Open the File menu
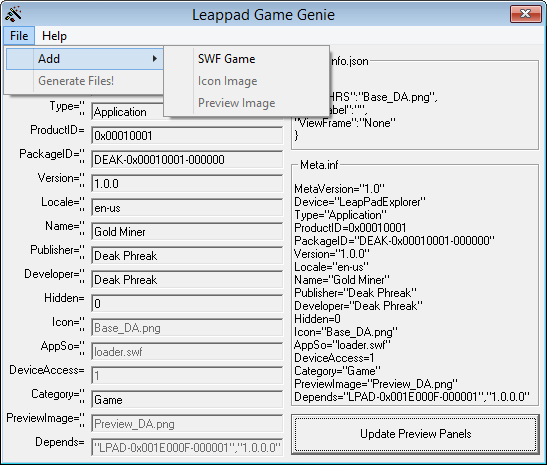This screenshot has width=547, height=465. point(19,36)
